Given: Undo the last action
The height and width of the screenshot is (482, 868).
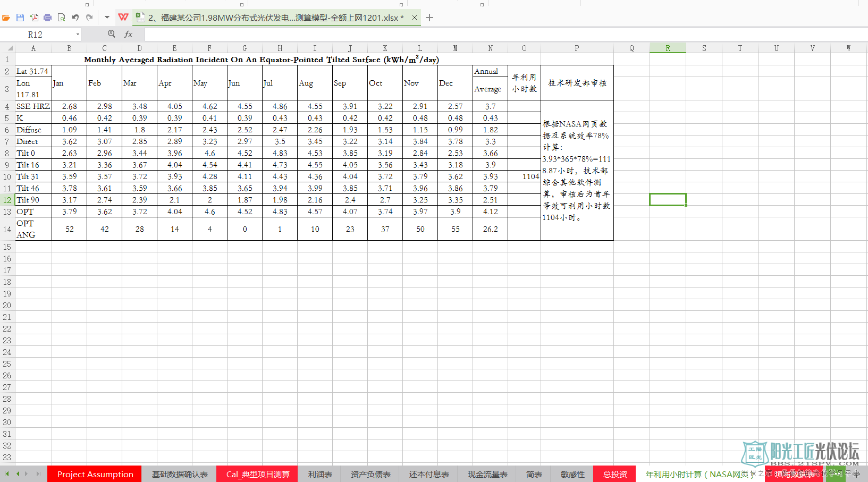Looking at the screenshot, I should pos(75,18).
